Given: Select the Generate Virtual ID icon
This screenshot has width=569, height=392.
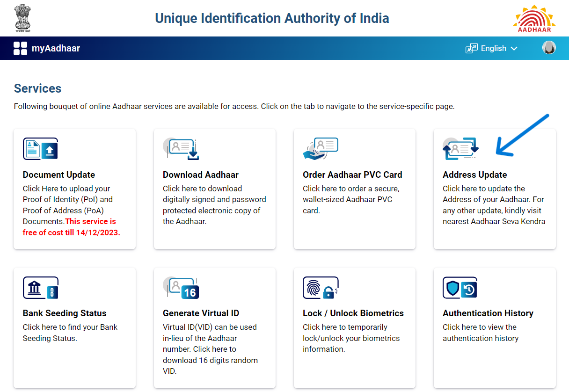Looking at the screenshot, I should (x=181, y=288).
